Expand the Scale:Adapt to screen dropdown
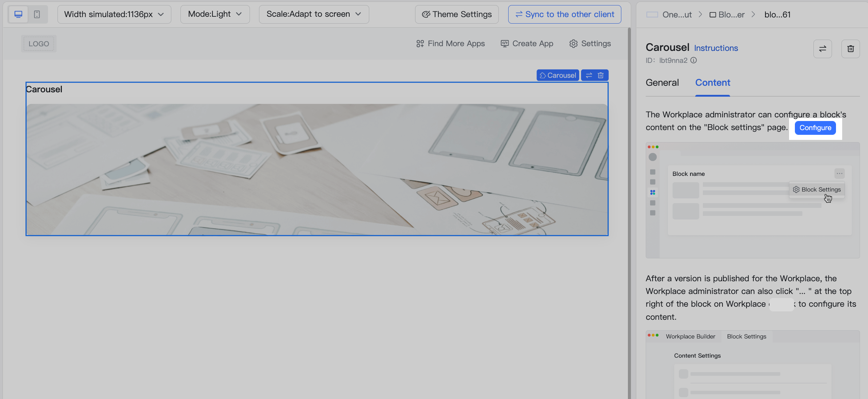868x399 pixels. [x=314, y=15]
